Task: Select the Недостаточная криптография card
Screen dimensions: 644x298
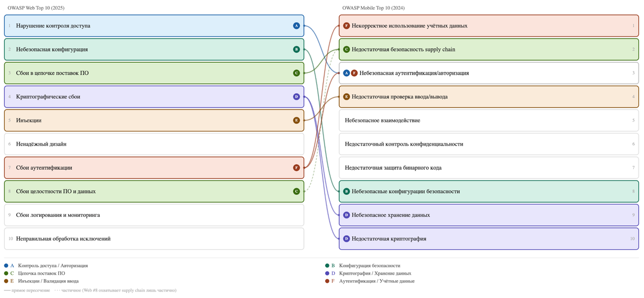Action: point(489,238)
